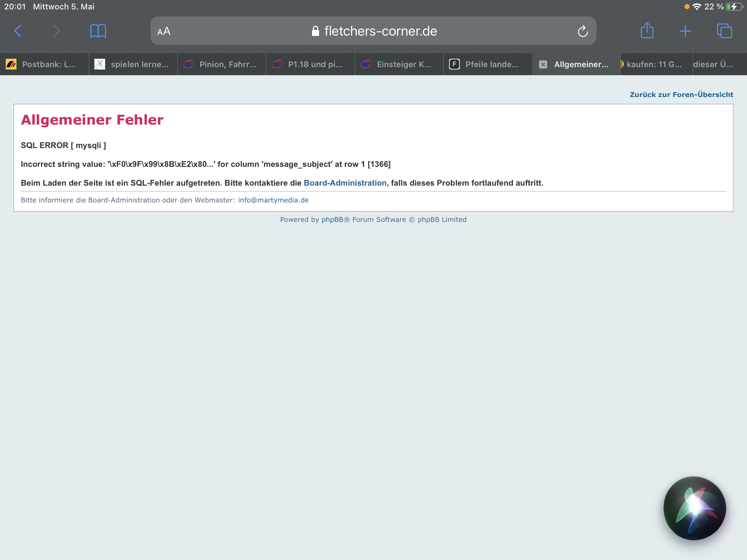Tap the Safari back arrow
This screenshot has height=560, width=747.
pos(18,31)
